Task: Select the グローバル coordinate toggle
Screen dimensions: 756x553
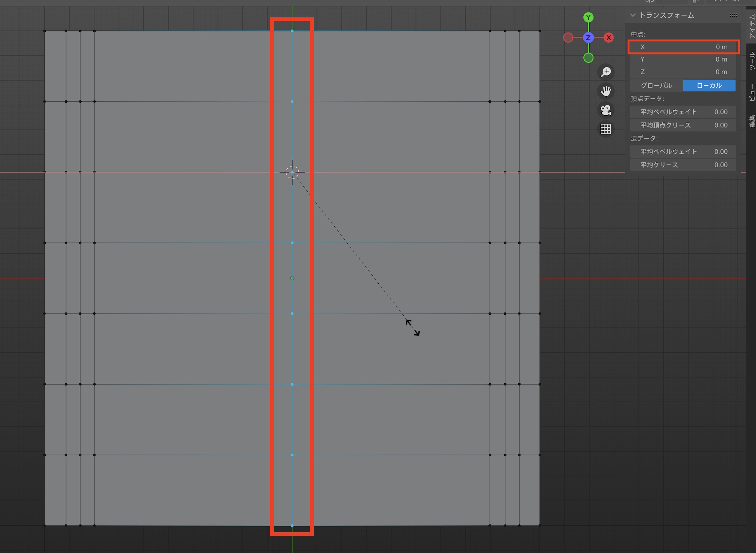Action: click(x=657, y=85)
